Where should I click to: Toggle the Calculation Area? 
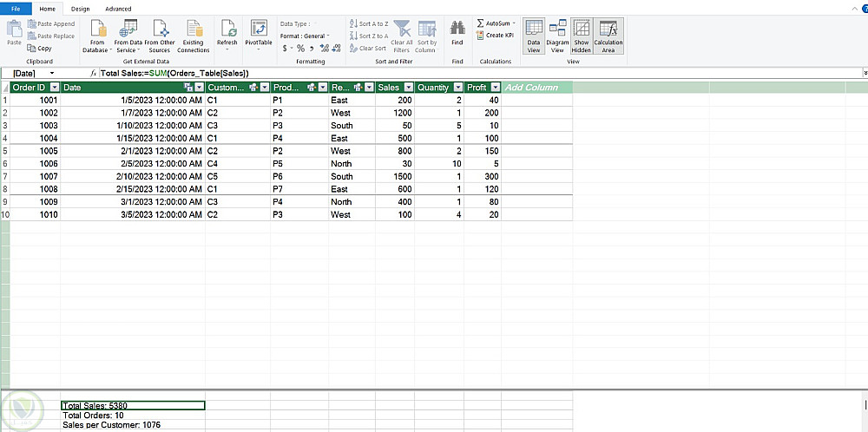(x=608, y=36)
